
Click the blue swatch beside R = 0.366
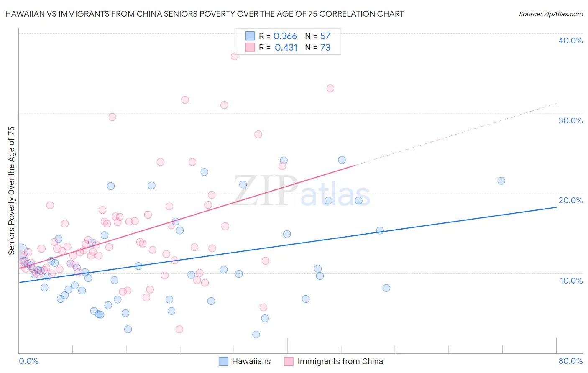(250, 36)
